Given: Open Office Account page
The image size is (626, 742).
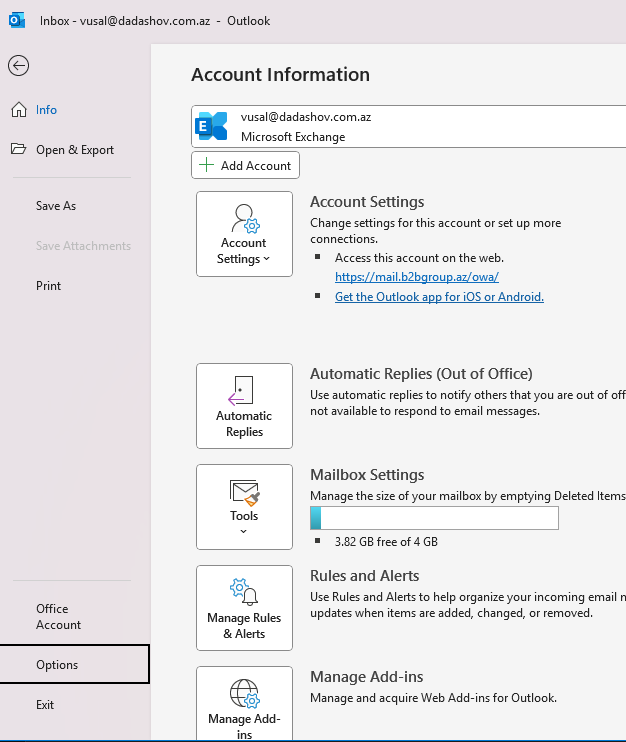Looking at the screenshot, I should coord(58,617).
